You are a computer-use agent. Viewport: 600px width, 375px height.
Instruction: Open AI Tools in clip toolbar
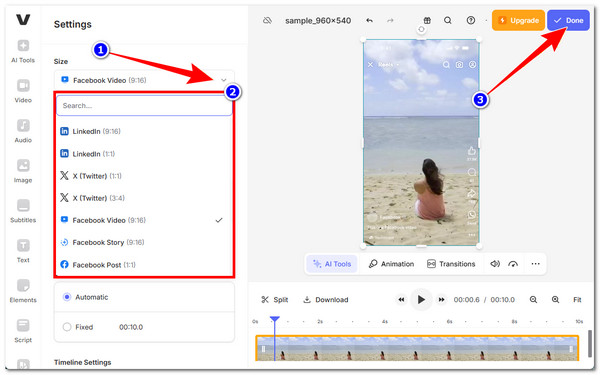point(332,264)
